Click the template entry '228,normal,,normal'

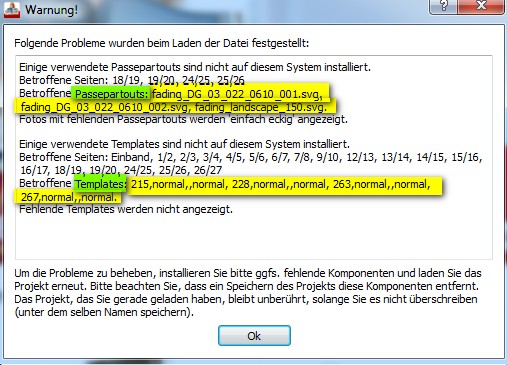[x=279, y=184]
